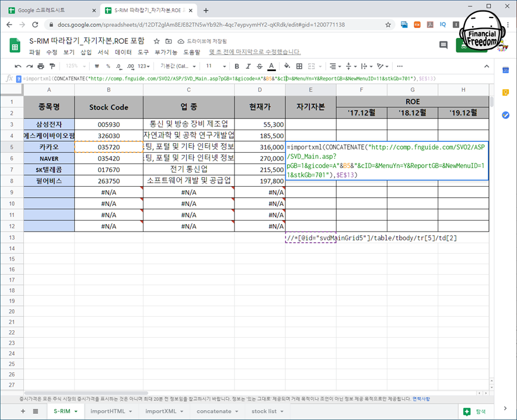The height and width of the screenshot is (420, 517).
Task: Click the undo icon in toolbar
Action: 18,66
